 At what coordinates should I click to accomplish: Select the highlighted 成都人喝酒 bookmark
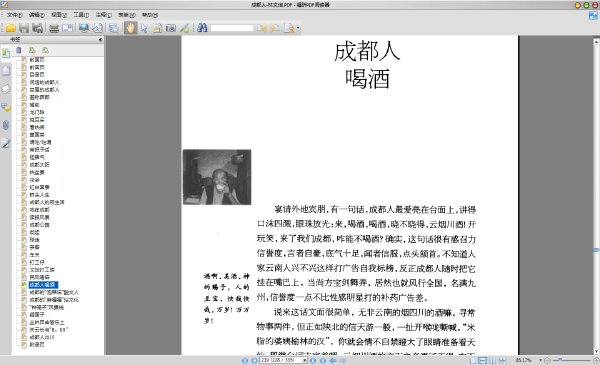pos(43,285)
